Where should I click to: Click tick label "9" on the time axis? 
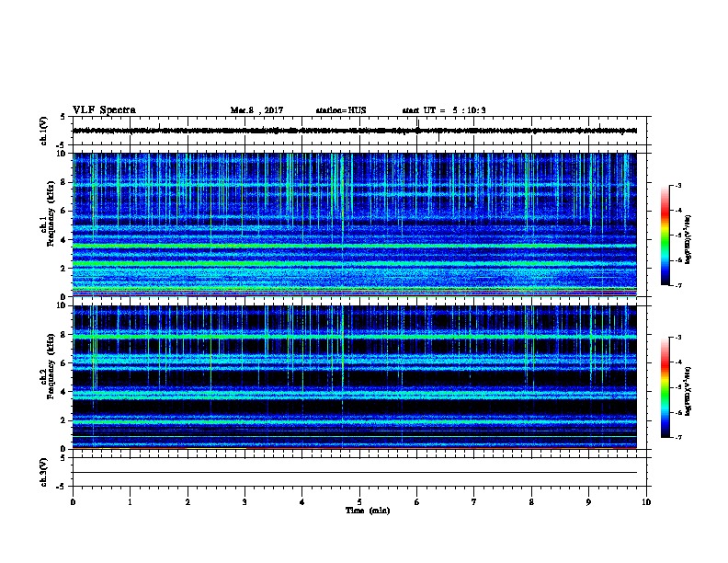588,501
